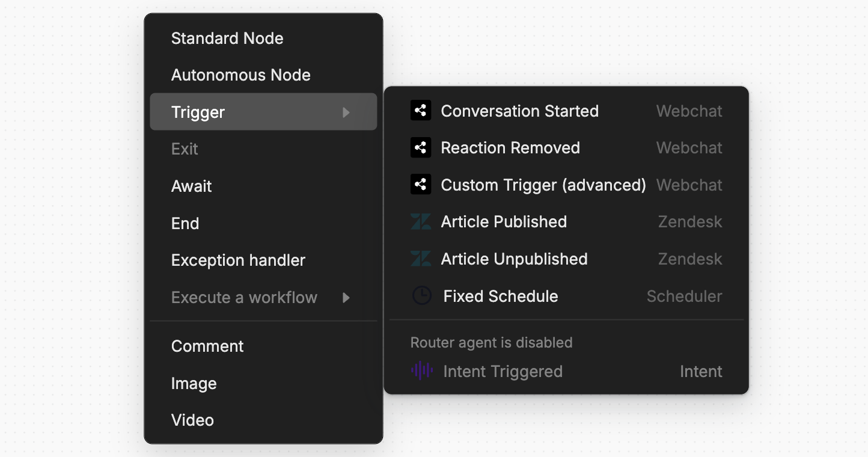Insert a Comment into the workflow
Image resolution: width=868 pixels, height=457 pixels.
tap(207, 346)
